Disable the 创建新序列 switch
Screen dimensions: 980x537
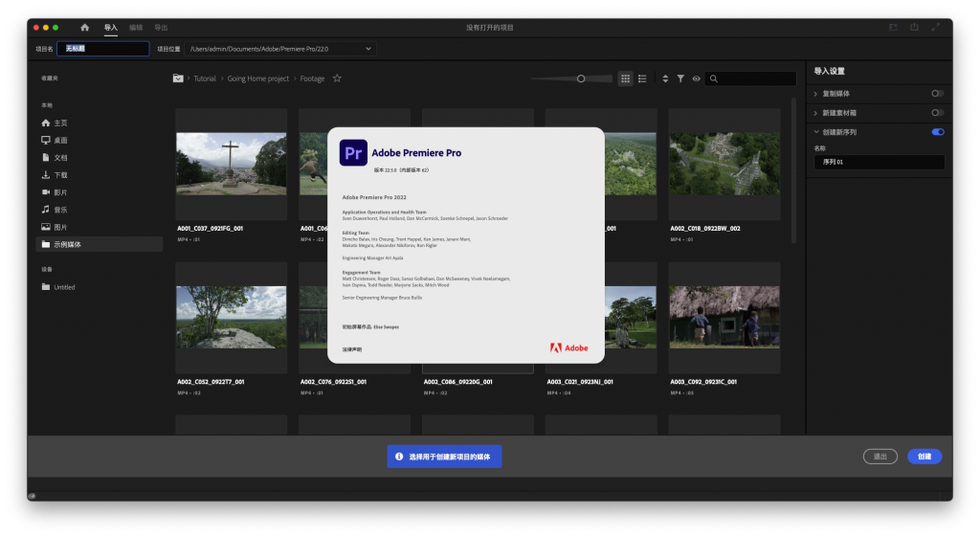point(938,132)
